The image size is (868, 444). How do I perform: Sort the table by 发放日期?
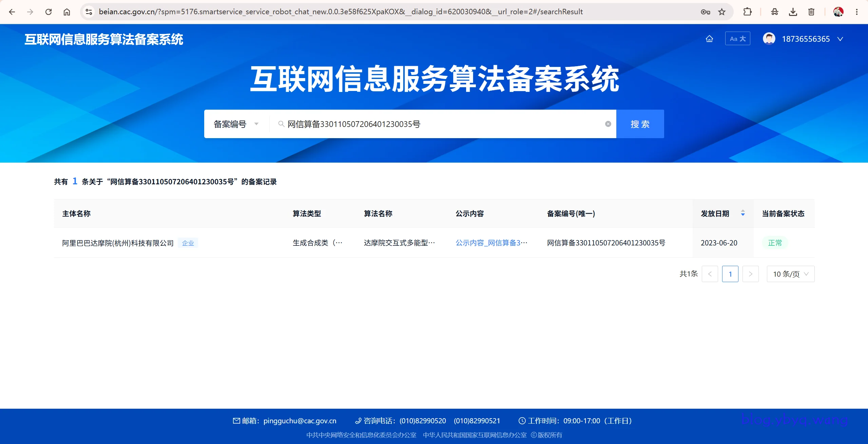coord(743,213)
